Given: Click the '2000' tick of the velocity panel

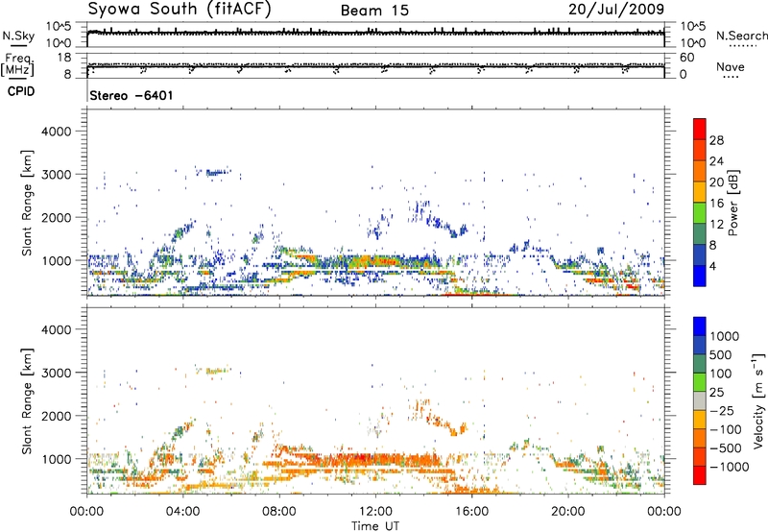Looking at the screenshot, I should (x=56, y=416).
